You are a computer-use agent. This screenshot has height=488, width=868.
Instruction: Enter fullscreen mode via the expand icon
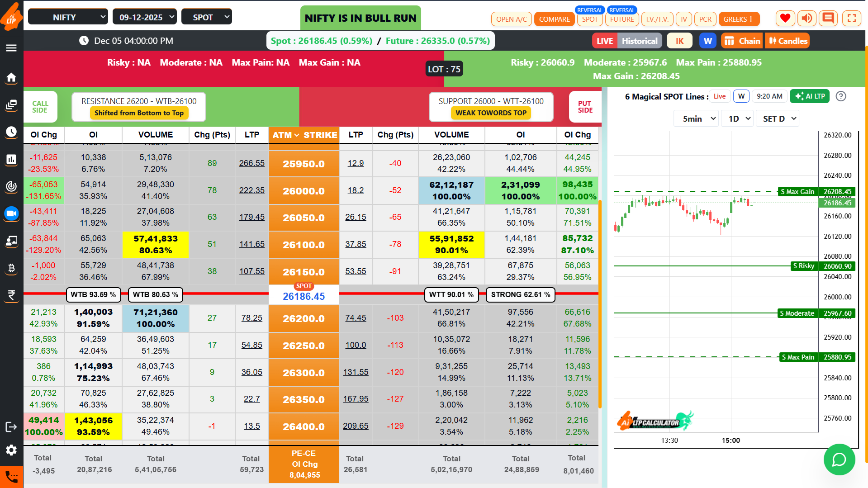pos(852,18)
